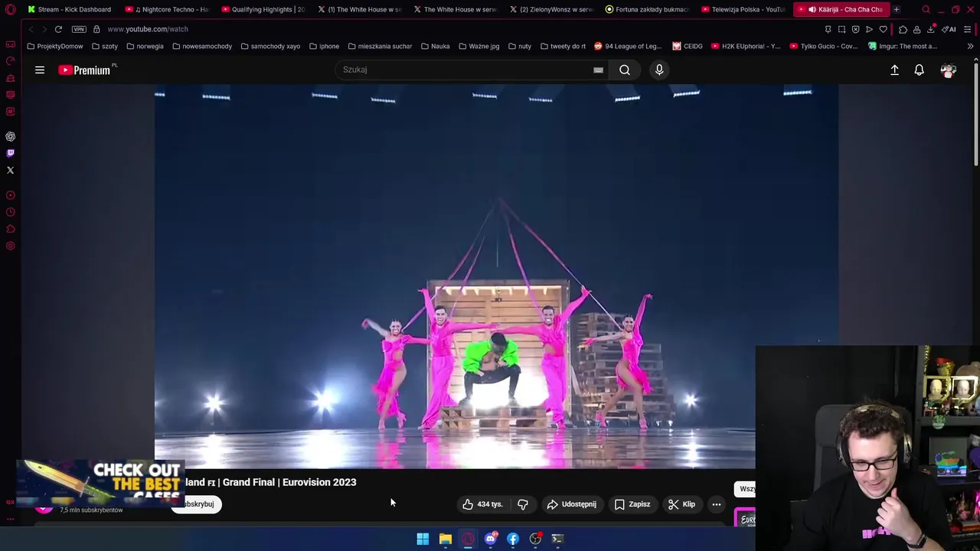Open the AI assistant toolbar button
This screenshot has height=551, width=980.
[x=949, y=29]
